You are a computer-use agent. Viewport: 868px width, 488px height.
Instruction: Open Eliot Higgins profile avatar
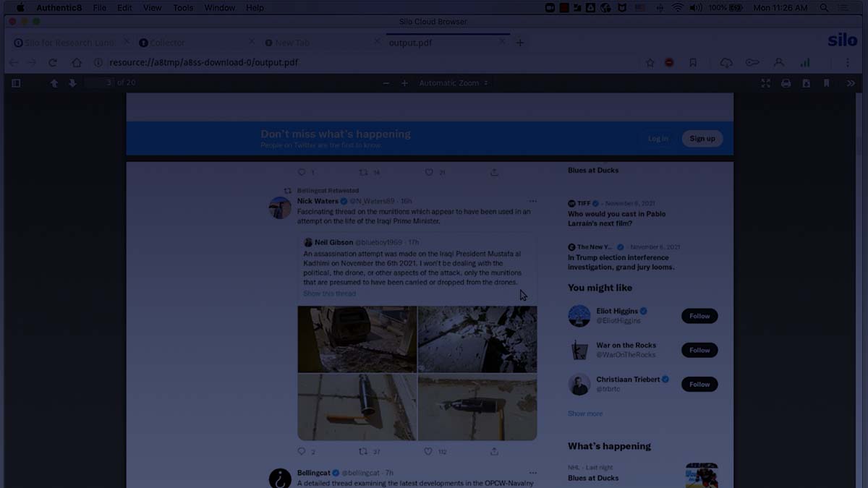click(579, 316)
